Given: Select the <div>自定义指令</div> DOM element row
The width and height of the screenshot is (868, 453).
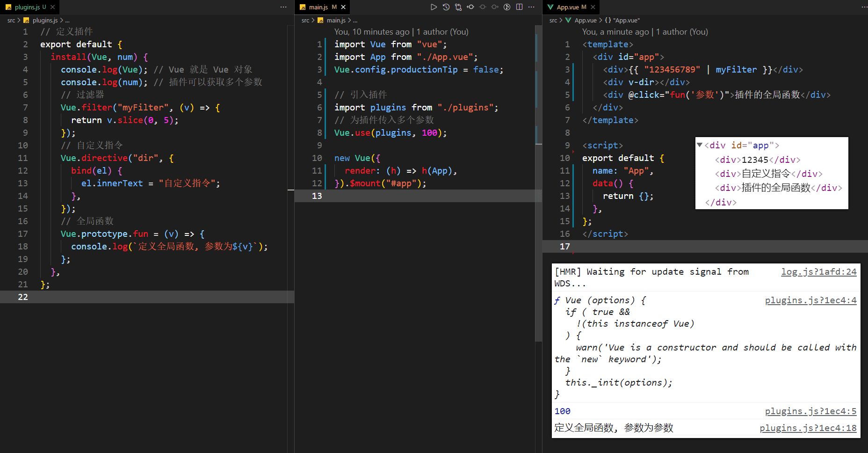Looking at the screenshot, I should [x=768, y=174].
